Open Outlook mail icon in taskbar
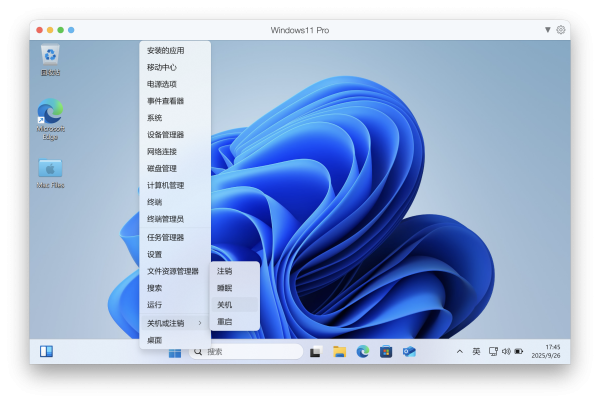Image resolution: width=600 pixels, height=403 pixels. click(408, 352)
